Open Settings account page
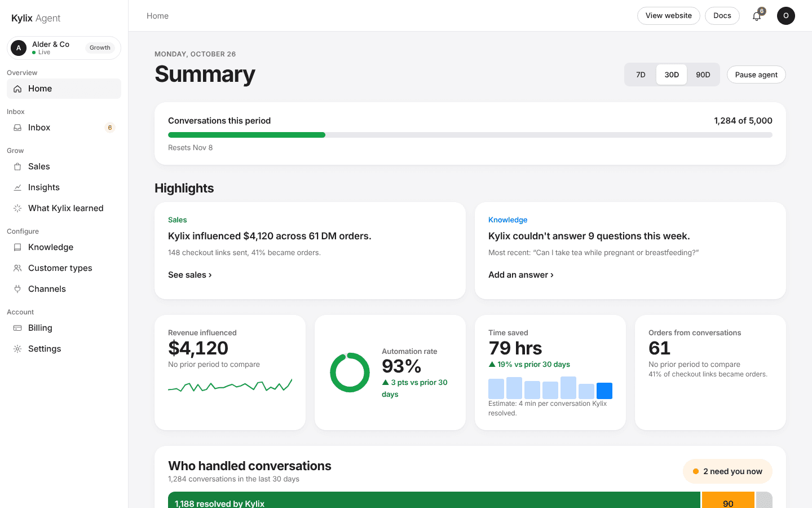 64,349
